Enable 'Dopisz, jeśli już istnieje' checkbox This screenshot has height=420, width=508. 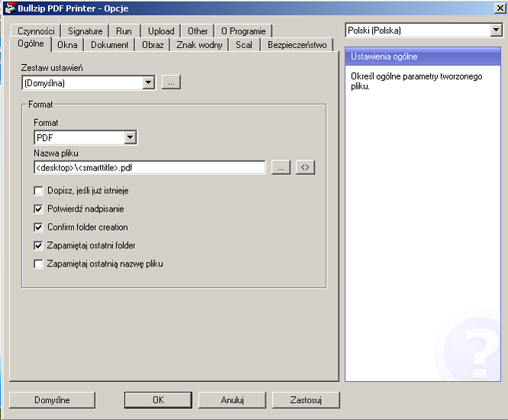coord(38,191)
